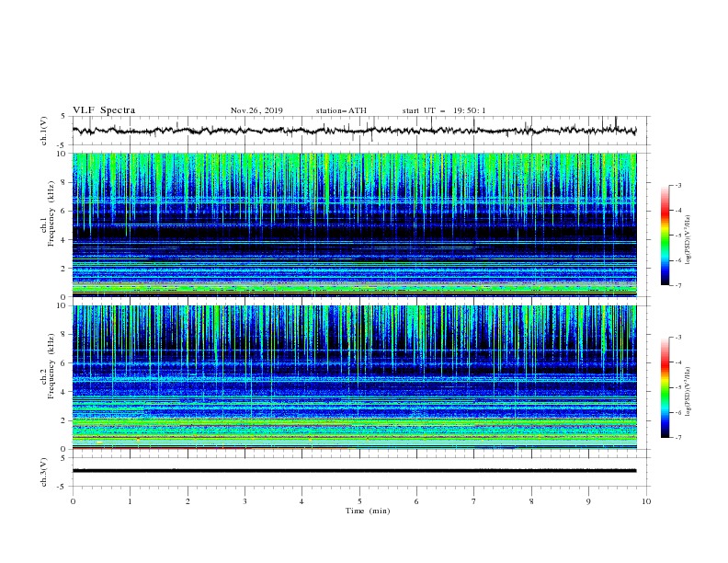Image resolution: width=728 pixels, height=563 pixels.
Task: Click the ch.2 'Frequency (kHz)' axis label
Action: 51,365
